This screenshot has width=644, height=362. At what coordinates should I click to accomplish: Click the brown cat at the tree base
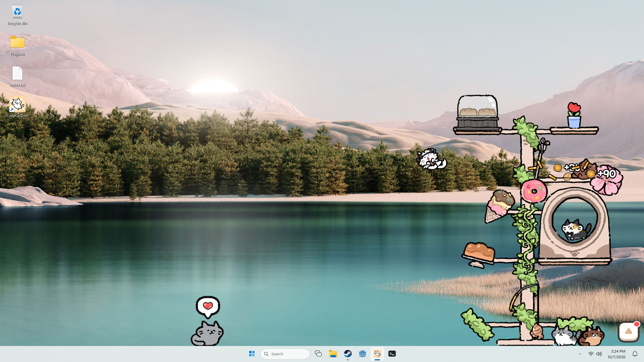tap(591, 336)
